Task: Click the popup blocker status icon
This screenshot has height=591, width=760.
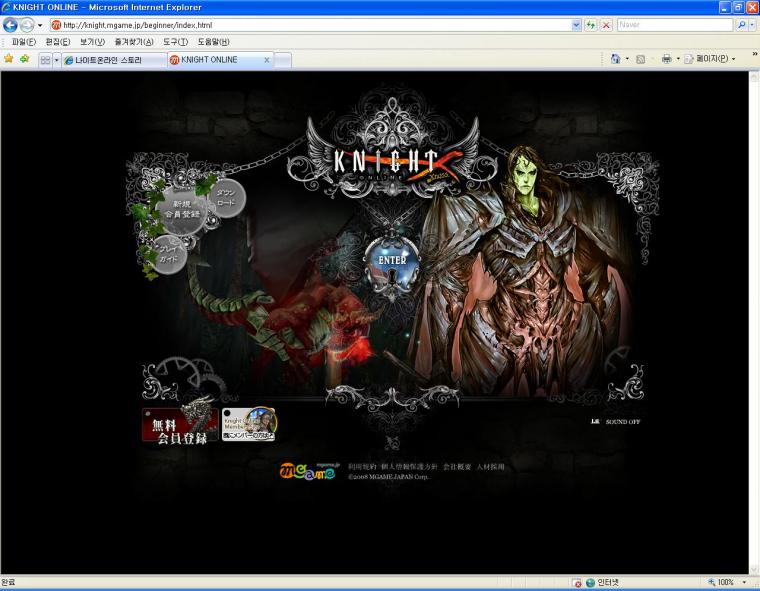Action: point(576,583)
